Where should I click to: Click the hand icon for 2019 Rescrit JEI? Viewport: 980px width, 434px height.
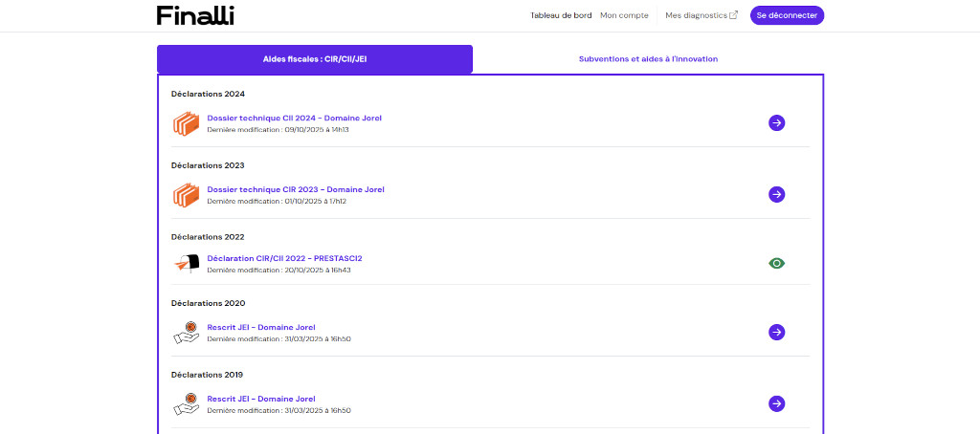tap(186, 403)
